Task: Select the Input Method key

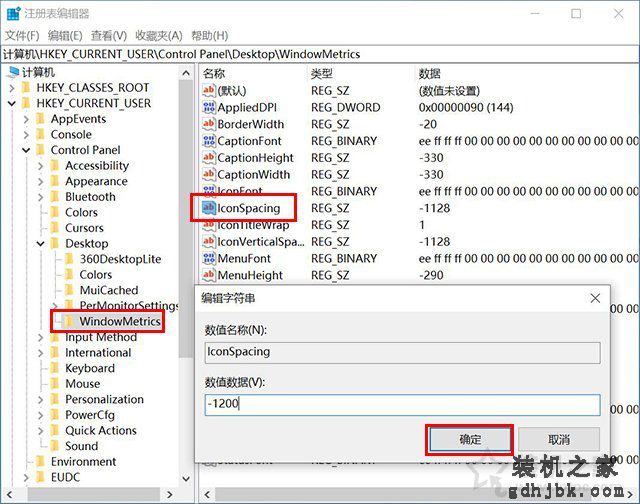Action: click(101, 337)
